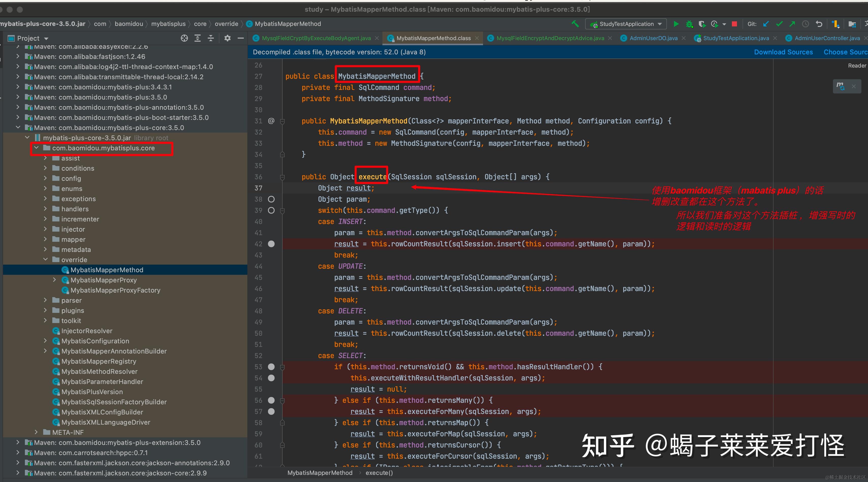Remove the breakpoint at line 53
Viewport: 868px width, 482px height.
[271, 367]
